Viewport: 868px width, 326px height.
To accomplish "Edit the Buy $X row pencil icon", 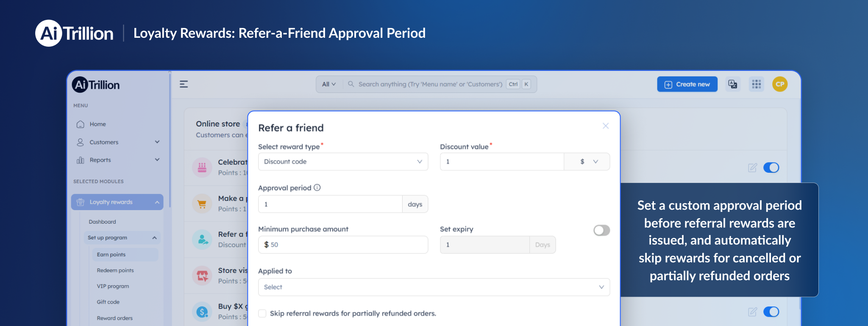I will (x=752, y=312).
